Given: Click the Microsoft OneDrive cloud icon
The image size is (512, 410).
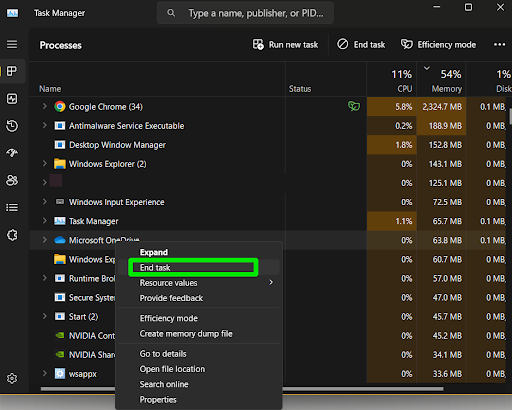Looking at the screenshot, I should coord(60,240).
